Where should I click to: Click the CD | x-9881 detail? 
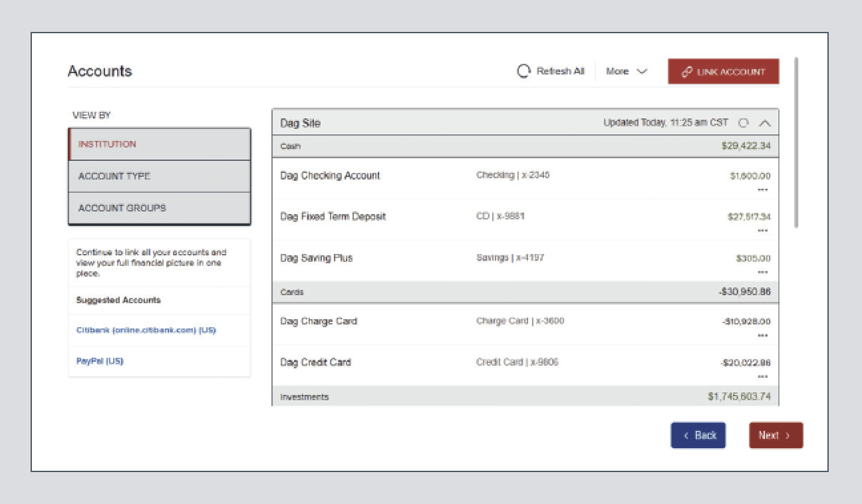tap(500, 216)
